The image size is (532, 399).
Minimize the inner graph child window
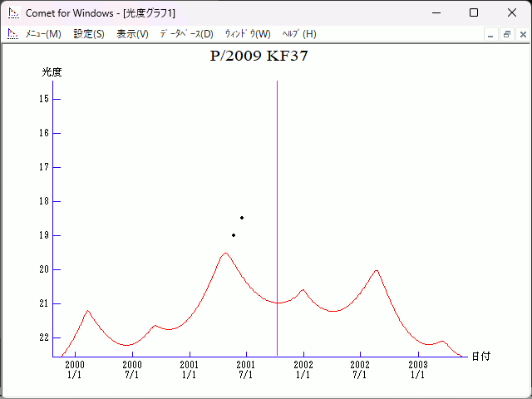pyautogui.click(x=491, y=34)
